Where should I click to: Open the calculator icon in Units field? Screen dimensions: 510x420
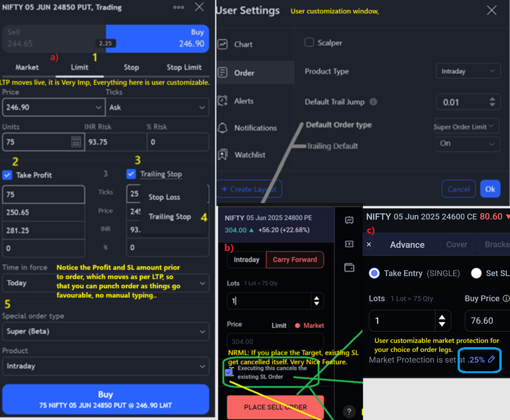(76, 142)
